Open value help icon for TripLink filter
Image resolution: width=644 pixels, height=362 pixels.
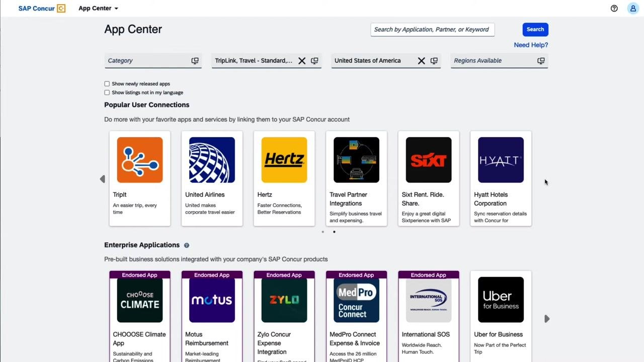click(x=314, y=61)
